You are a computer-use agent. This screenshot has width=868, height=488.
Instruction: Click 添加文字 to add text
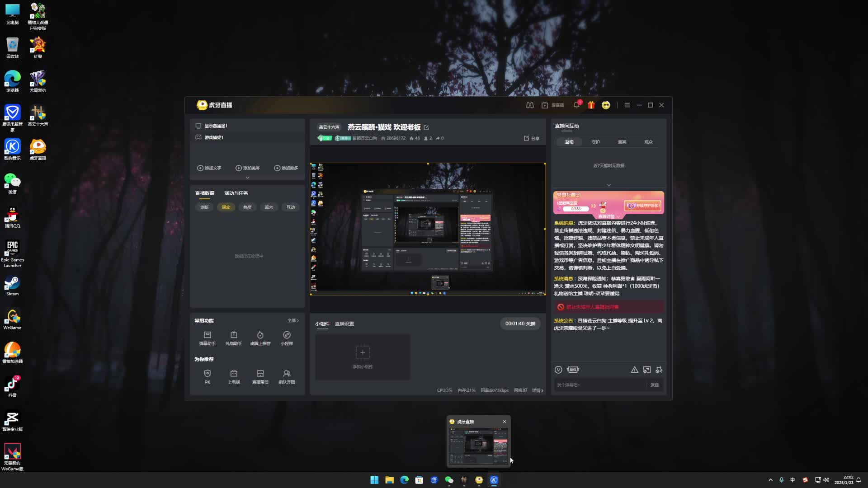[x=209, y=168]
